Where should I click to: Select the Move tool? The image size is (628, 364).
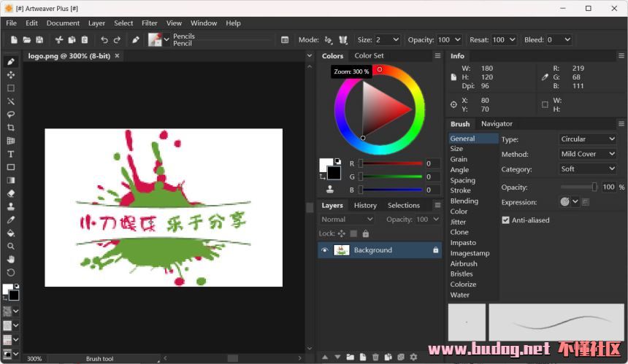pyautogui.click(x=11, y=75)
